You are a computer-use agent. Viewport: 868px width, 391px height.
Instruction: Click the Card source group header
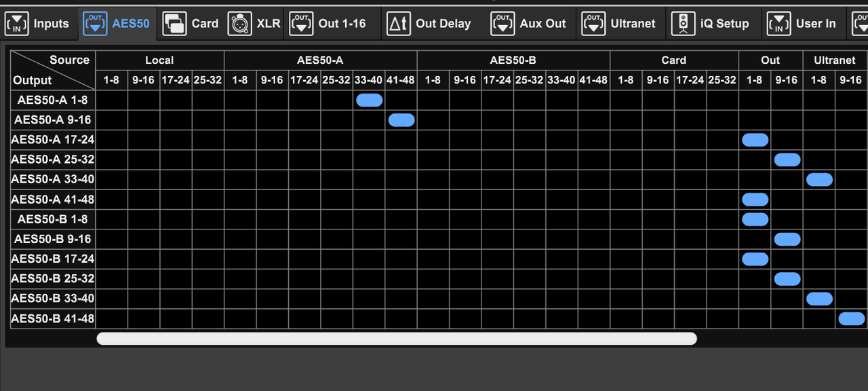pyautogui.click(x=674, y=60)
